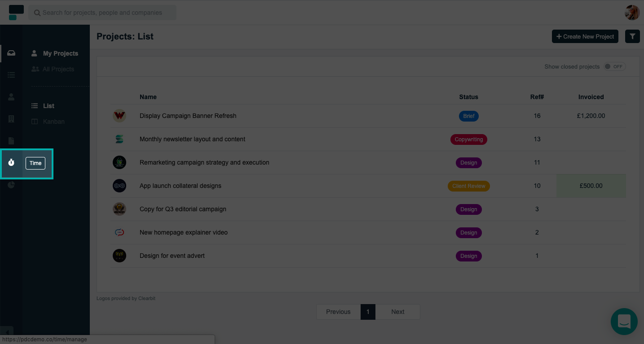Open the user avatar profile menu

pos(632,13)
